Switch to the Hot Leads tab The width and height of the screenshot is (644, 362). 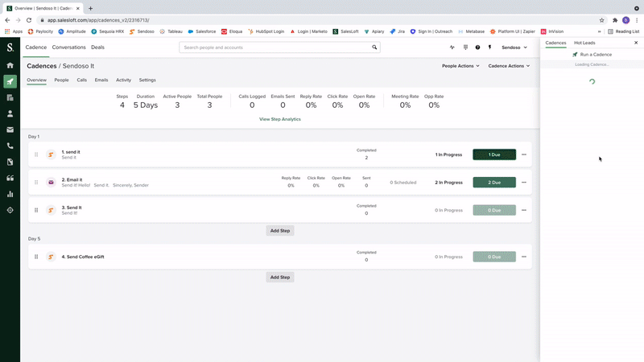pyautogui.click(x=584, y=43)
